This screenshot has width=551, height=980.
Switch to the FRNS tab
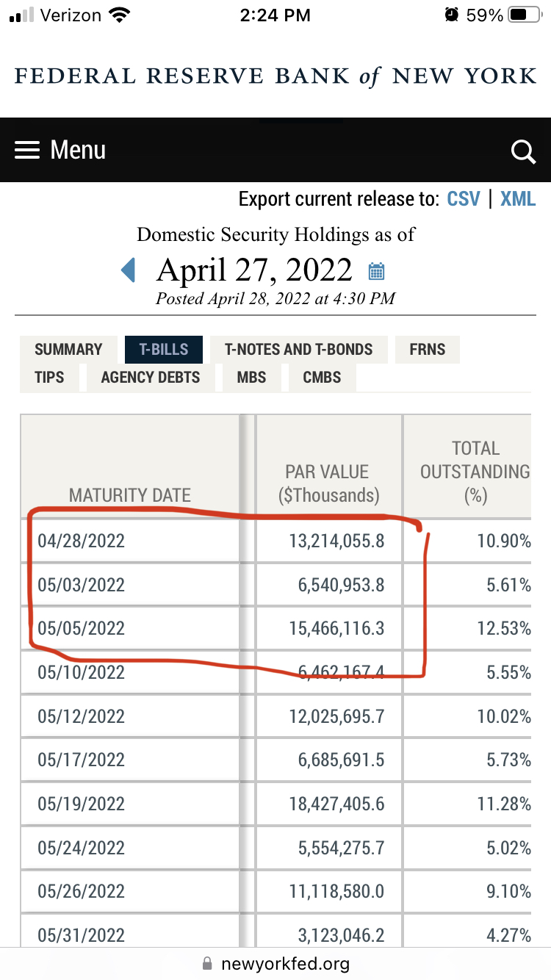point(428,350)
